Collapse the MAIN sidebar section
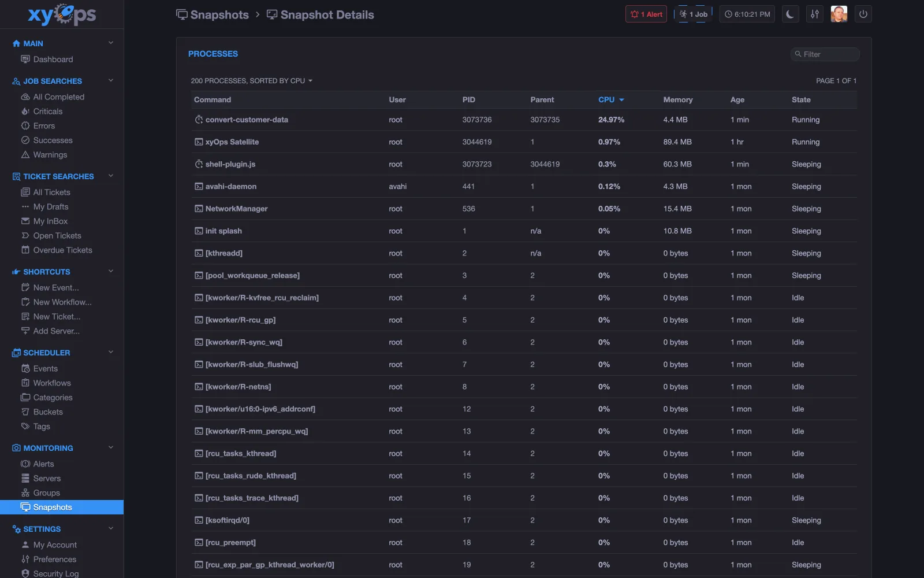This screenshot has height=578, width=924. (111, 43)
